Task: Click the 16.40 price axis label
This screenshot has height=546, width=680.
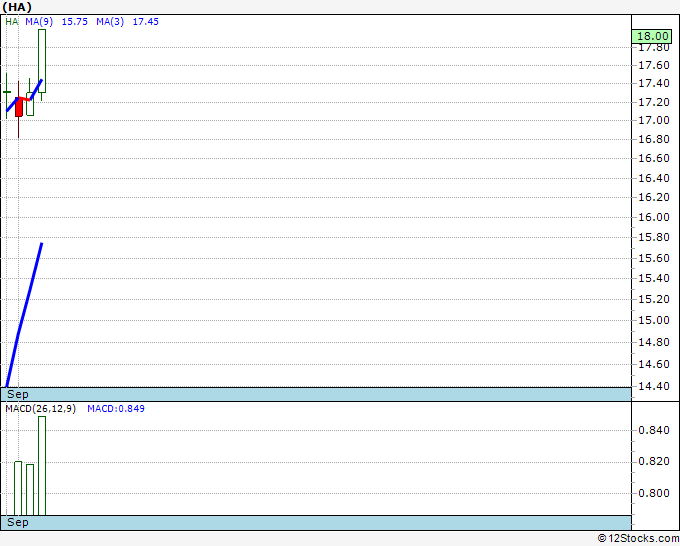Action: click(654, 178)
